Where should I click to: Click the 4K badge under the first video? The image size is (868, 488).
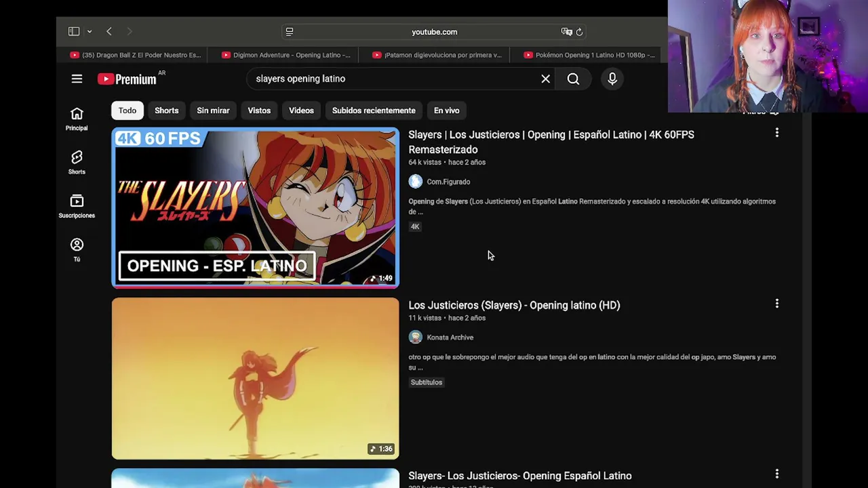coord(415,226)
